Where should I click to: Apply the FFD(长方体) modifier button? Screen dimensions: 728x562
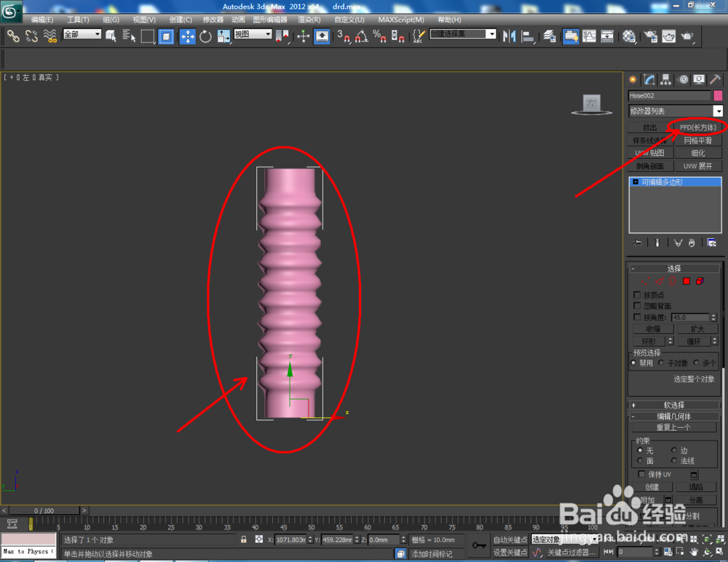tap(698, 127)
